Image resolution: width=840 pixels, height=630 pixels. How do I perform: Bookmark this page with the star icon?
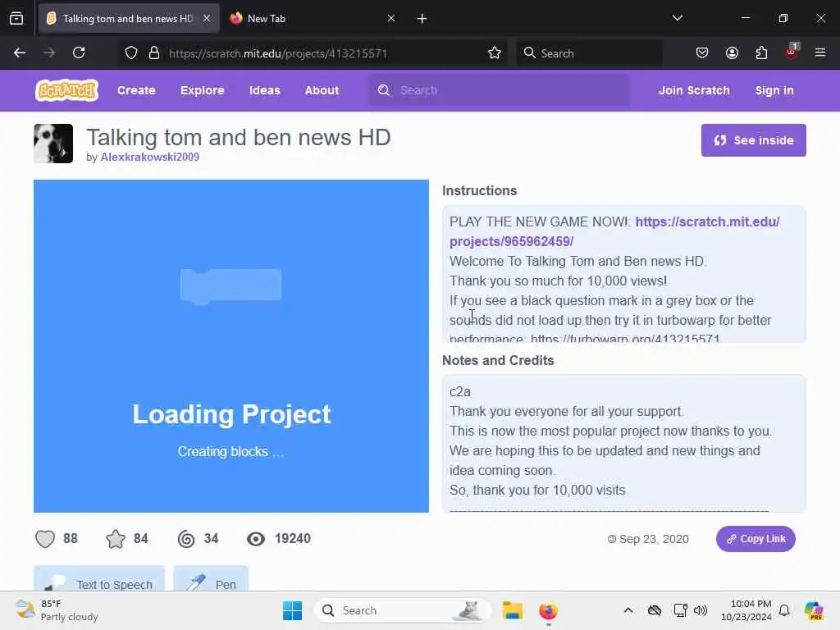tap(494, 52)
